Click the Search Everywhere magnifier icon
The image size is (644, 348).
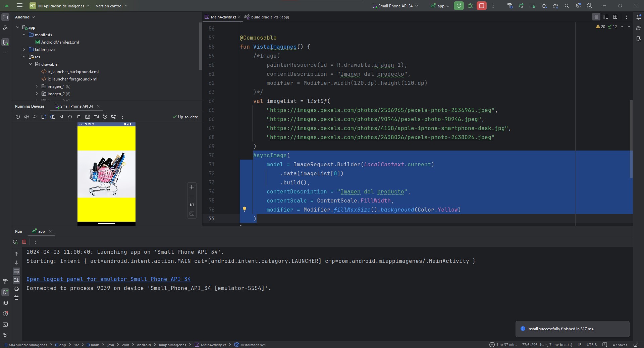coord(567,6)
